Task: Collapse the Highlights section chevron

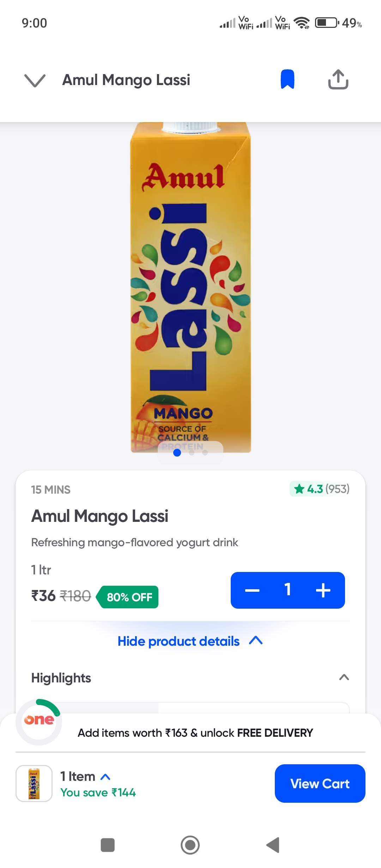Action: [x=344, y=677]
